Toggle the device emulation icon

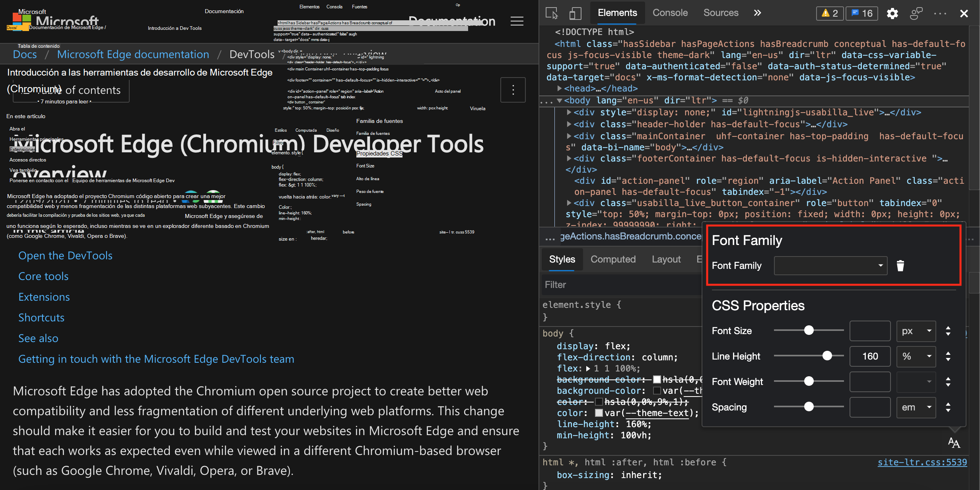pyautogui.click(x=575, y=13)
